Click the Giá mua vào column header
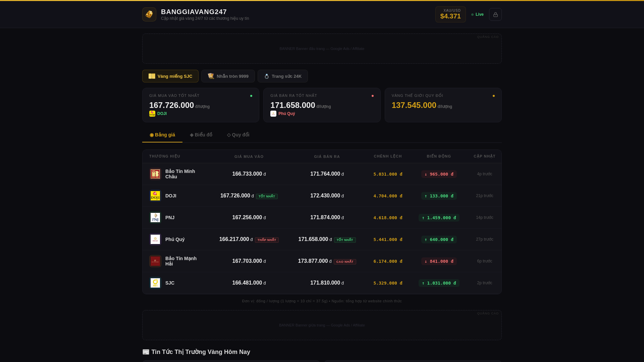This screenshot has width=644, height=362. point(249,157)
